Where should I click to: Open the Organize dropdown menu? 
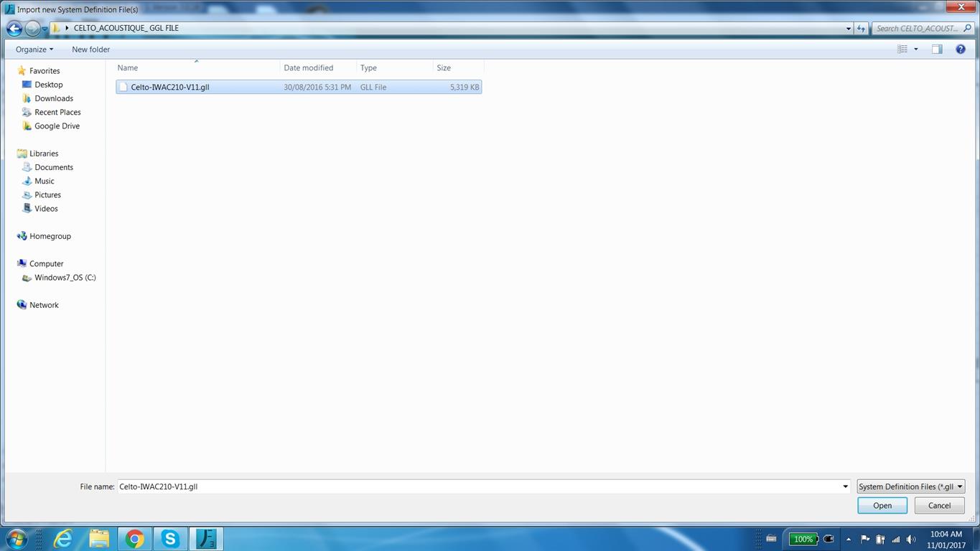point(34,50)
